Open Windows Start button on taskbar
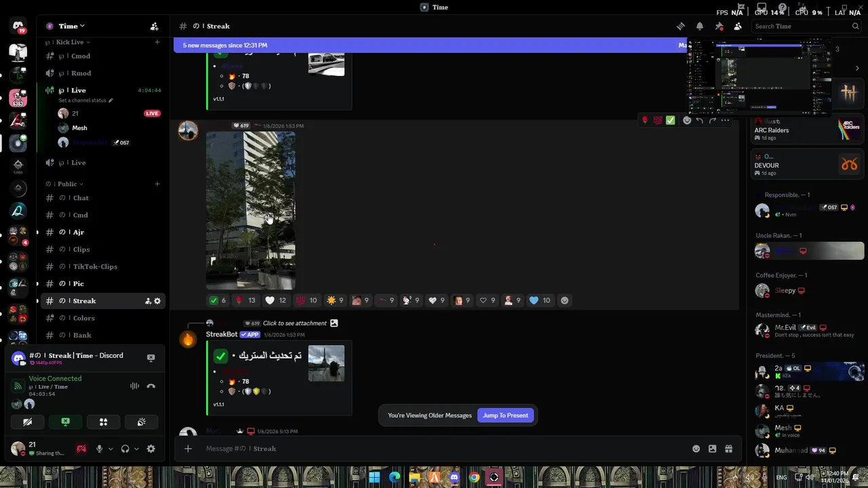868x488 pixels. (x=374, y=477)
